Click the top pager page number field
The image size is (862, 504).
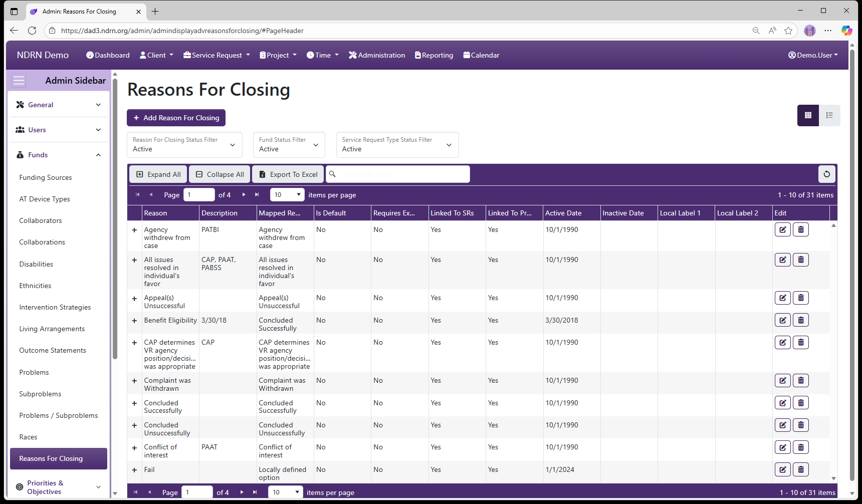point(199,195)
